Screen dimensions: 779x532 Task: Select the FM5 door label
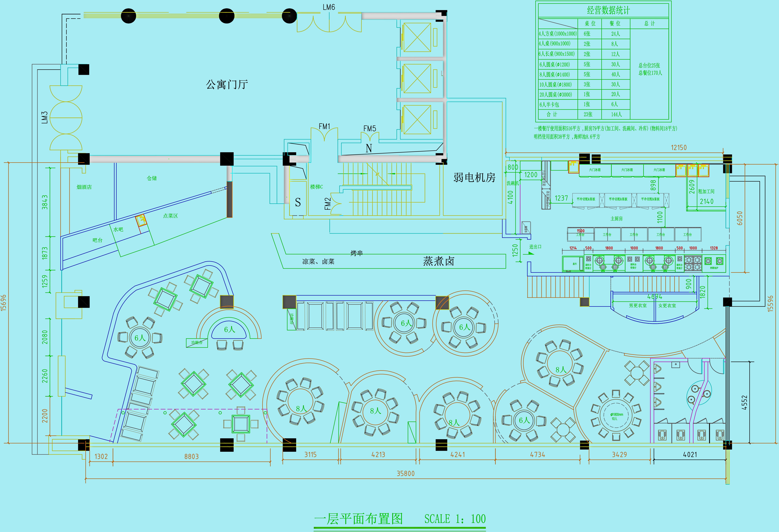point(370,128)
